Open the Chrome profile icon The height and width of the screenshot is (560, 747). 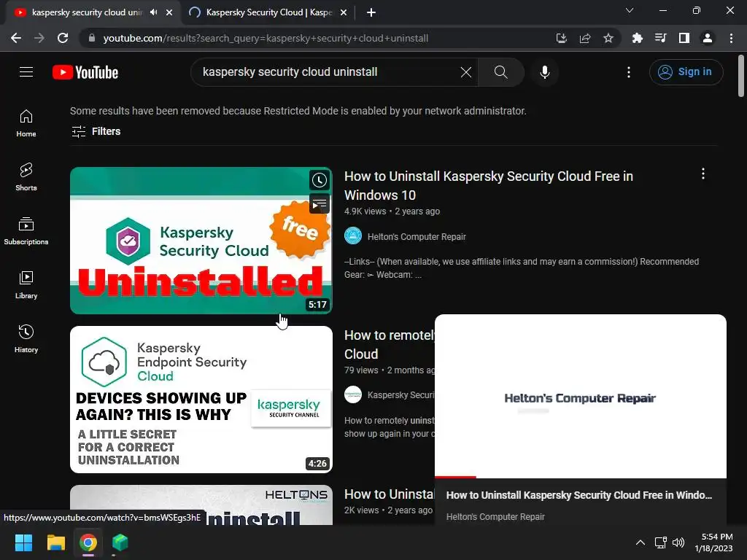[x=708, y=38]
